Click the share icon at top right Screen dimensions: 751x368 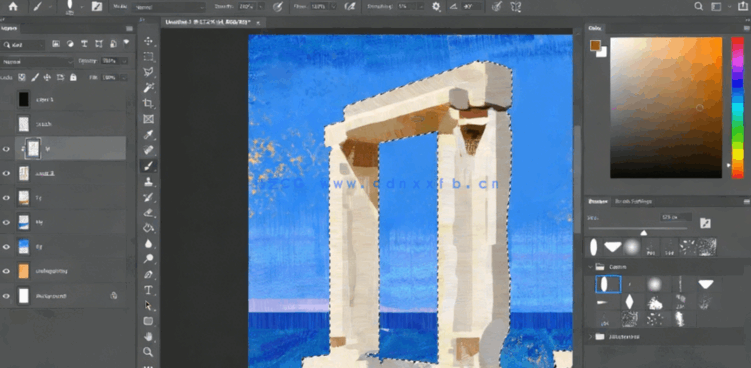[x=743, y=6]
